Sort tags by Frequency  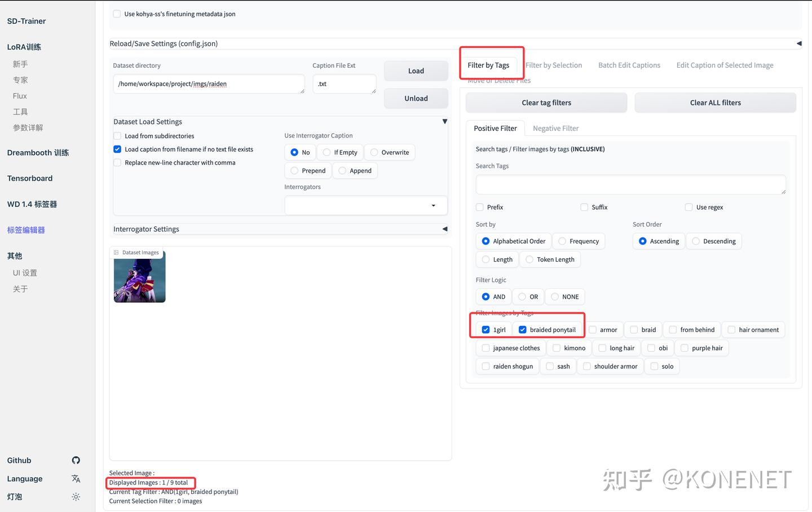(563, 241)
